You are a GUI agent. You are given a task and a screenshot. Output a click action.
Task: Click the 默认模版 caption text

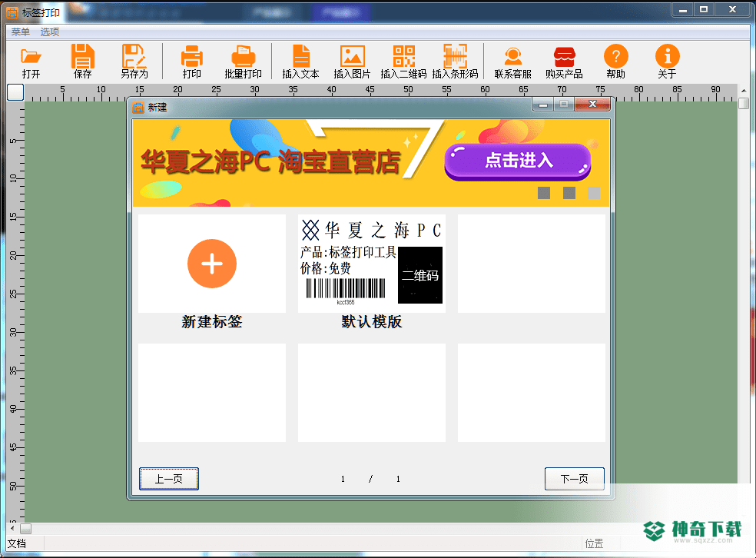[372, 322]
